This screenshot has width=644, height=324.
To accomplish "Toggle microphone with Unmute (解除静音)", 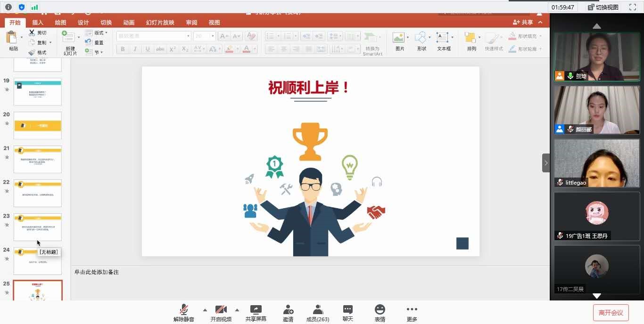I will point(184,309).
